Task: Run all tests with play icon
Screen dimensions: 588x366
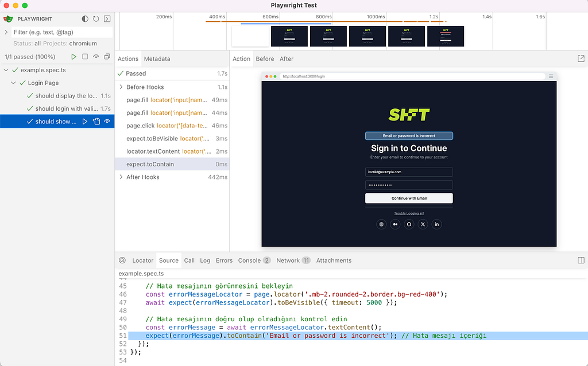Action: tap(74, 57)
